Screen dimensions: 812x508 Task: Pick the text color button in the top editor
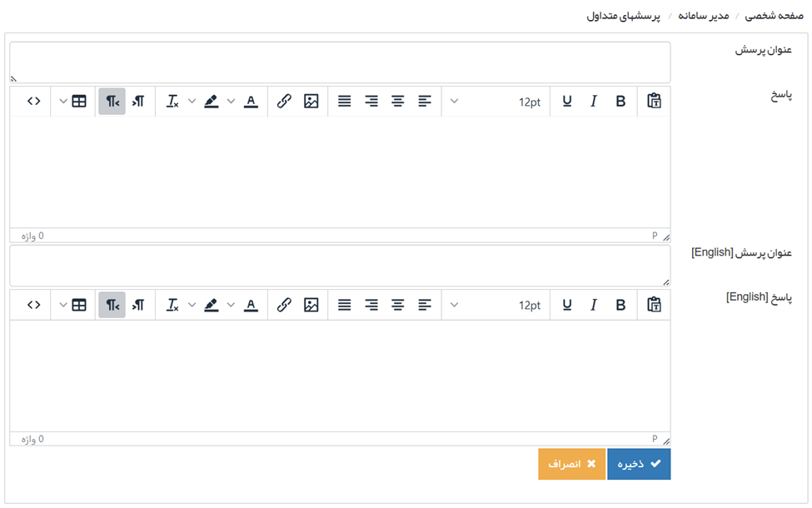(251, 102)
